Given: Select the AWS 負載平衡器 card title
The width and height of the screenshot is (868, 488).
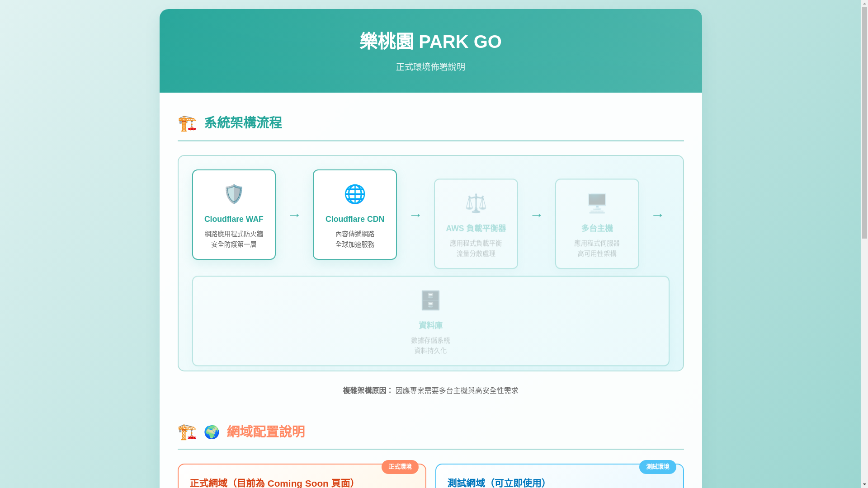Looking at the screenshot, I should click(x=476, y=228).
